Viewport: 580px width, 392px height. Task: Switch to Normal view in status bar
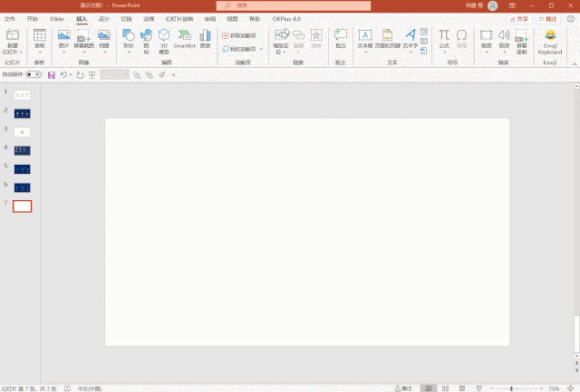pyautogui.click(x=429, y=388)
